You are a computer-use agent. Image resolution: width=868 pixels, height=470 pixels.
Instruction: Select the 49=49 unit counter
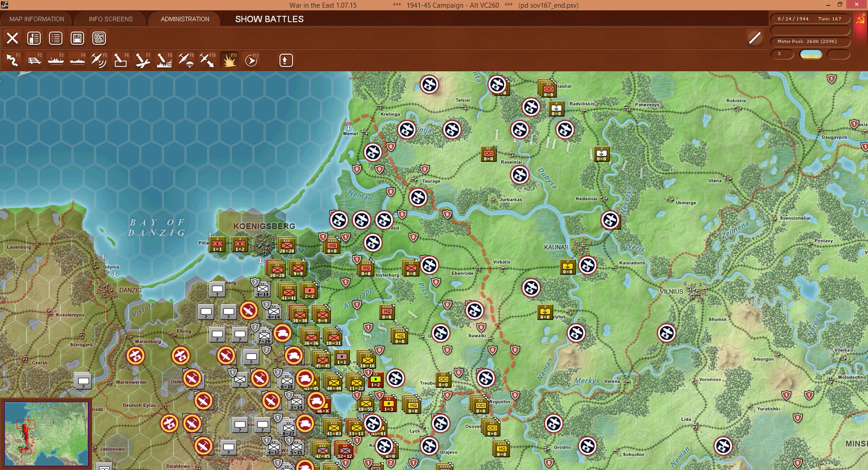pyautogui.click(x=334, y=383)
